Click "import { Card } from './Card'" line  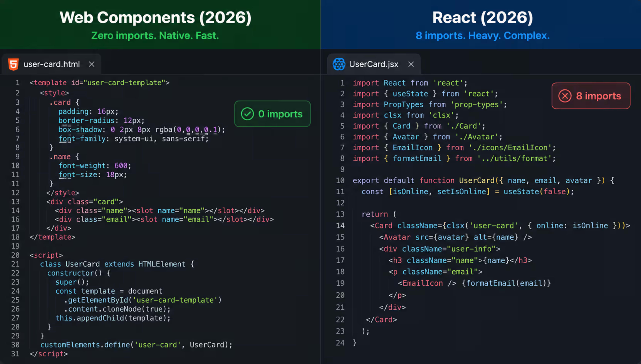419,126
